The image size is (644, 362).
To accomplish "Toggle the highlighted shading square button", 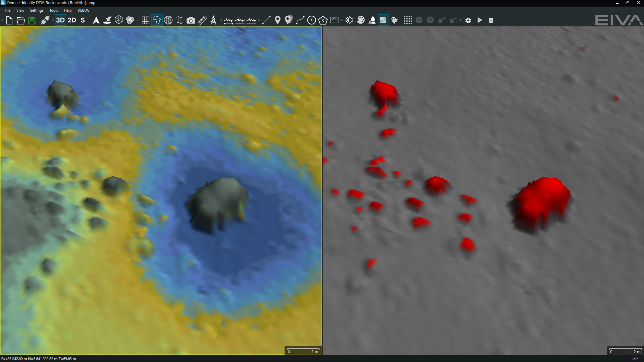I will pyautogui.click(x=383, y=20).
